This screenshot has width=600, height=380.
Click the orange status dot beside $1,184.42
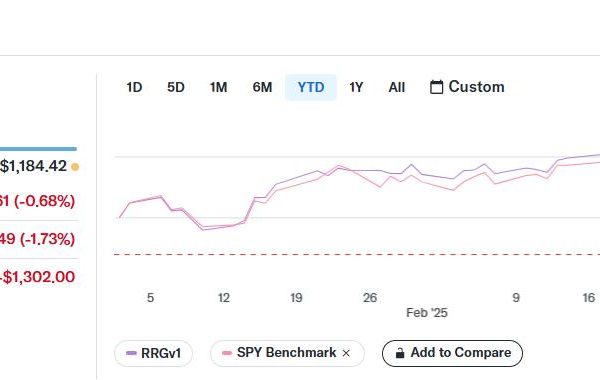pyautogui.click(x=75, y=167)
